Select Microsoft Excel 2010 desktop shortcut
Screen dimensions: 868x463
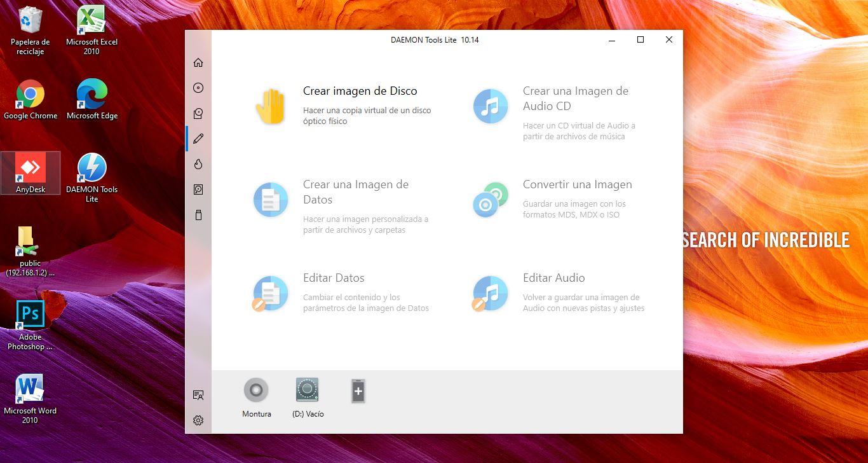[x=92, y=31]
